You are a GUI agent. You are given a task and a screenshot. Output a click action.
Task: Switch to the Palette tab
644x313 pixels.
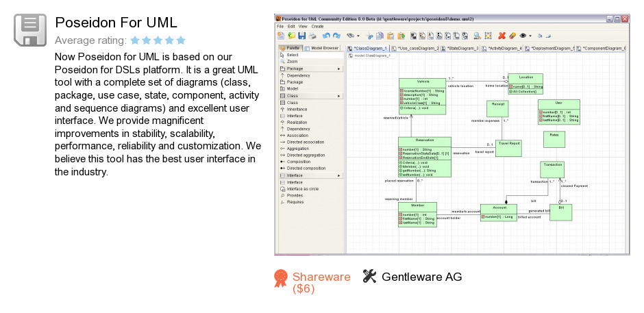click(290, 48)
